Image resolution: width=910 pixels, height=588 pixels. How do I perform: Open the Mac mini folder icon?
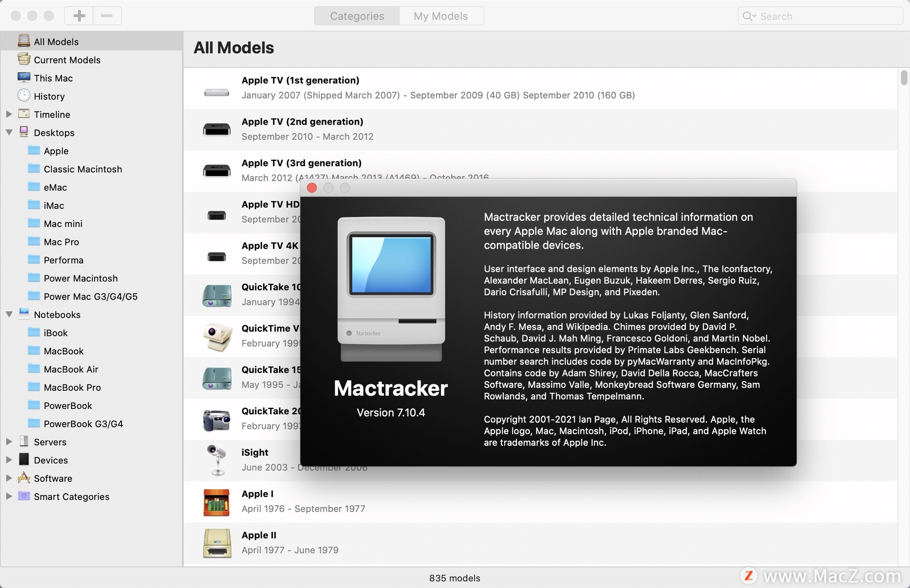(x=34, y=223)
